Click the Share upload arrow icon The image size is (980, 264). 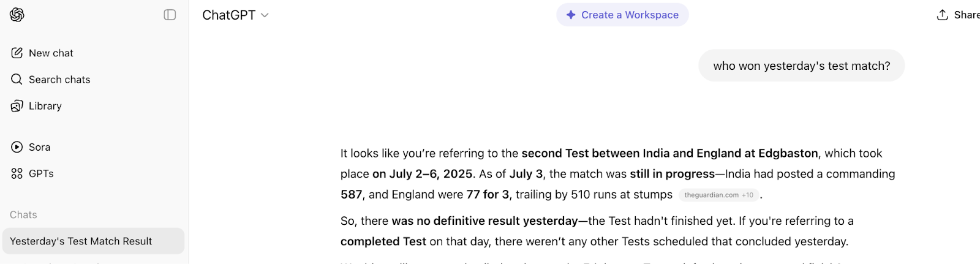click(942, 15)
